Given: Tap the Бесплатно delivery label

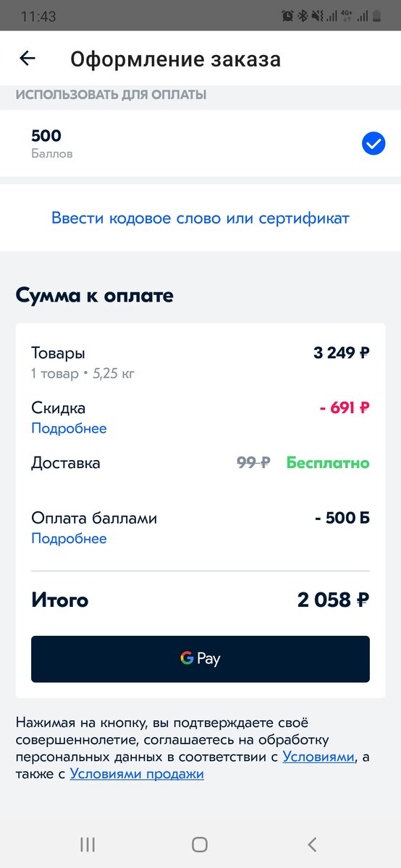Looking at the screenshot, I should (x=328, y=463).
